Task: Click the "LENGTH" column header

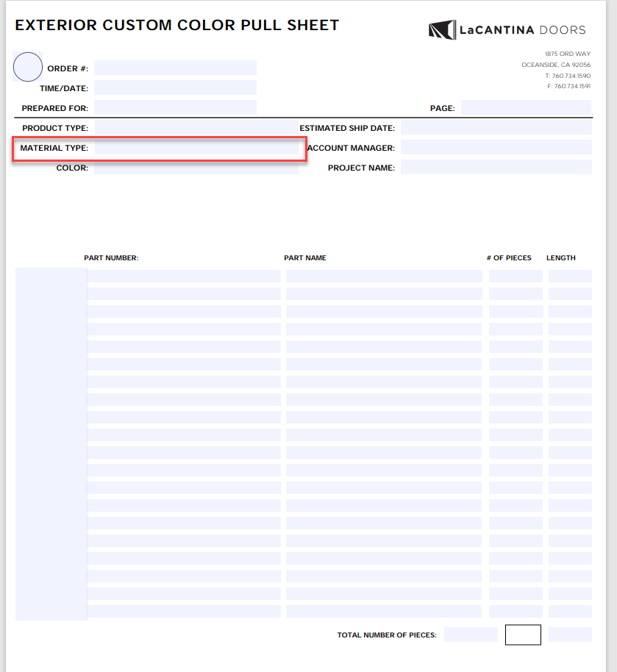Action: point(561,258)
